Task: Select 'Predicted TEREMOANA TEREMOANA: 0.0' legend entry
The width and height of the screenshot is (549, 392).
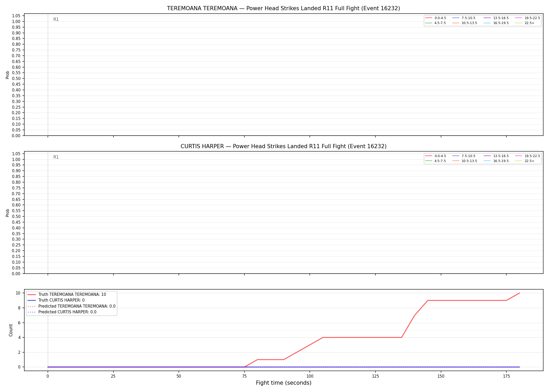Action: pyautogui.click(x=71, y=306)
